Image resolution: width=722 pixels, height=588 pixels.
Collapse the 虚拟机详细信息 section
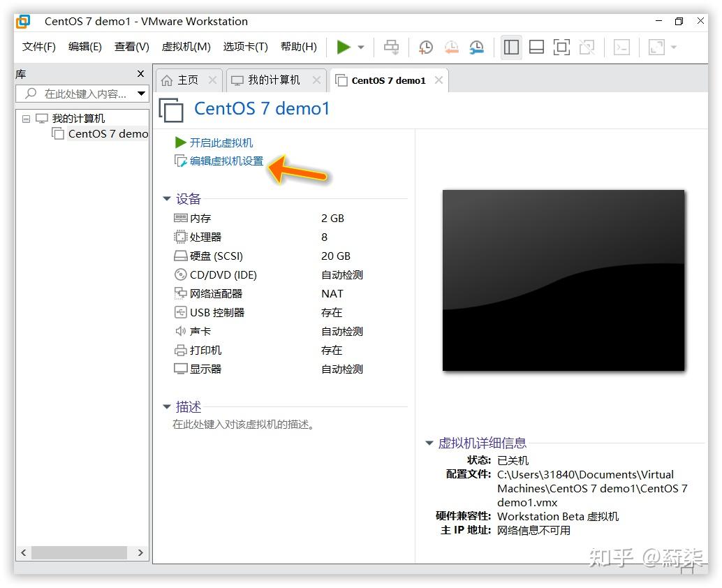[428, 443]
